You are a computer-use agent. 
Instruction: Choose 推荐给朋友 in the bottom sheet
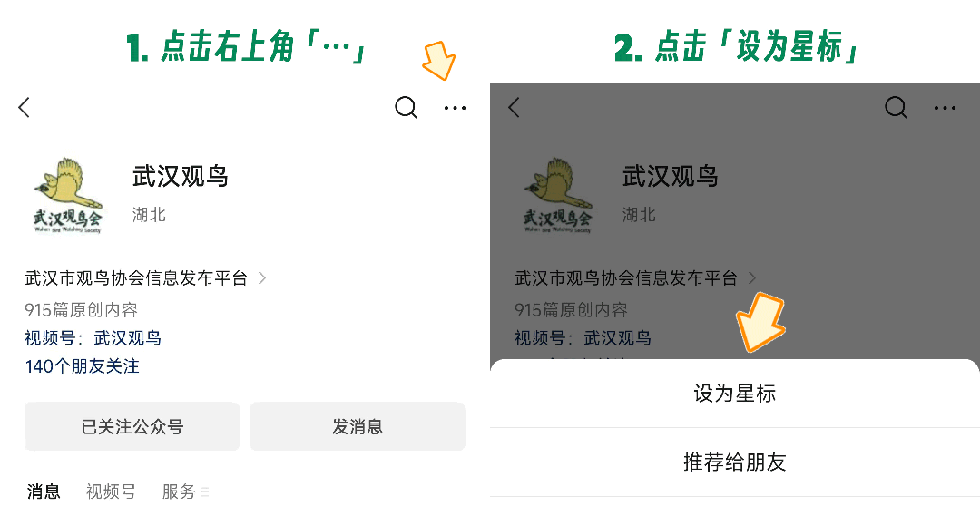coord(734,462)
